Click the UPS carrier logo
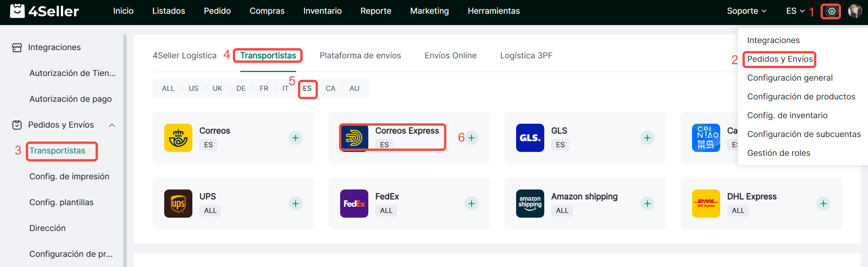Screen dimensions: 868x267 (x=178, y=204)
